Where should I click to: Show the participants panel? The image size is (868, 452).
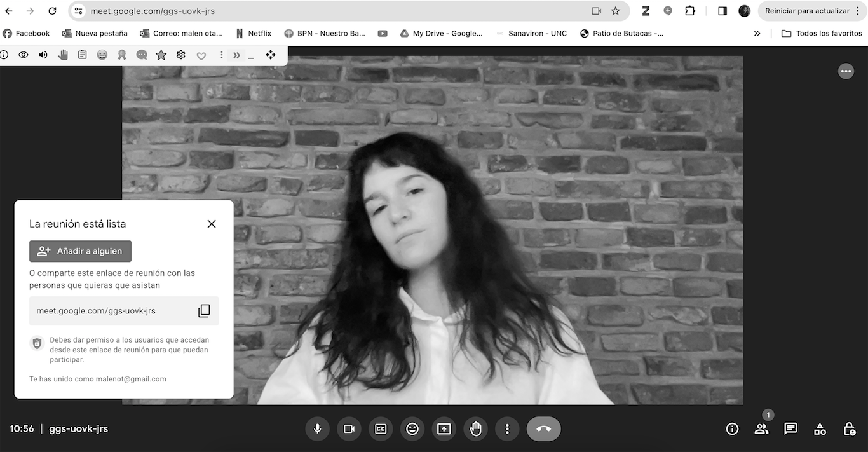[761, 429]
